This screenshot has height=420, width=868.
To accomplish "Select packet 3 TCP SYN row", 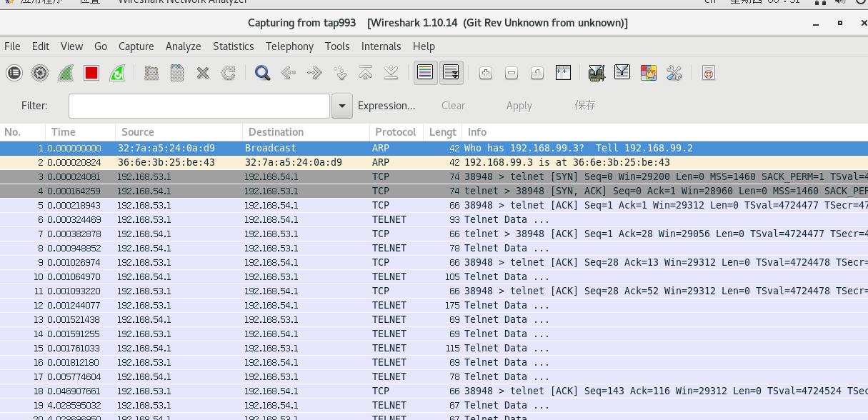I will click(x=434, y=176).
